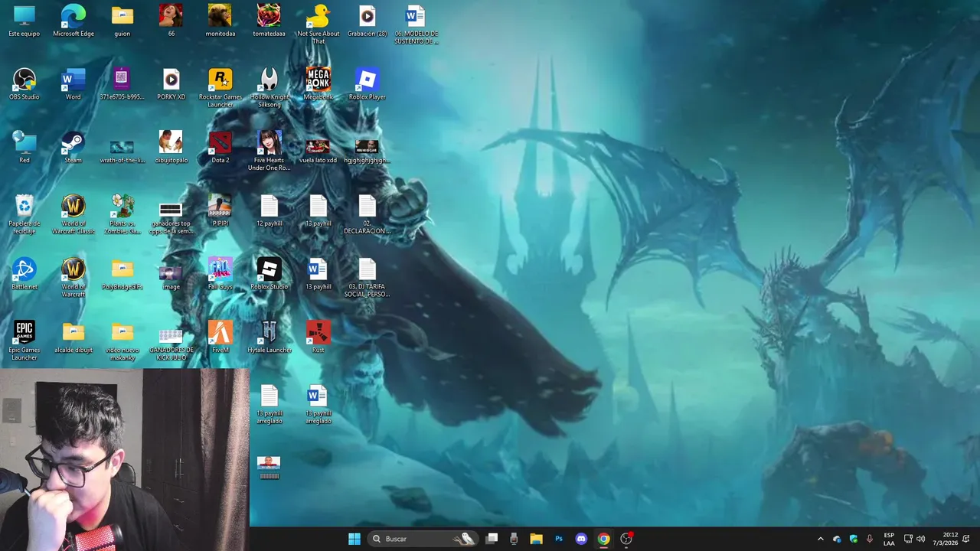Screen dimensions: 980x551
Task: Launch the Battle.net shortcut
Action: click(x=24, y=274)
